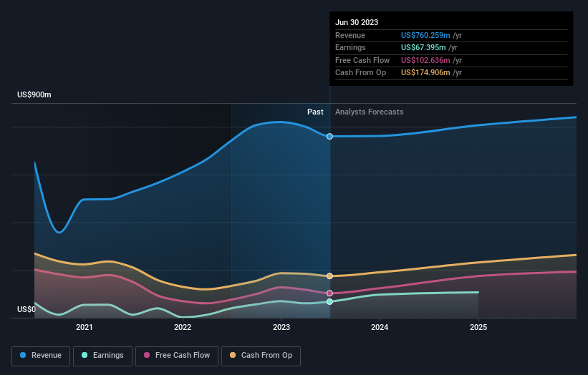
Task: Click the 2022 x-axis label
Action: (x=183, y=328)
